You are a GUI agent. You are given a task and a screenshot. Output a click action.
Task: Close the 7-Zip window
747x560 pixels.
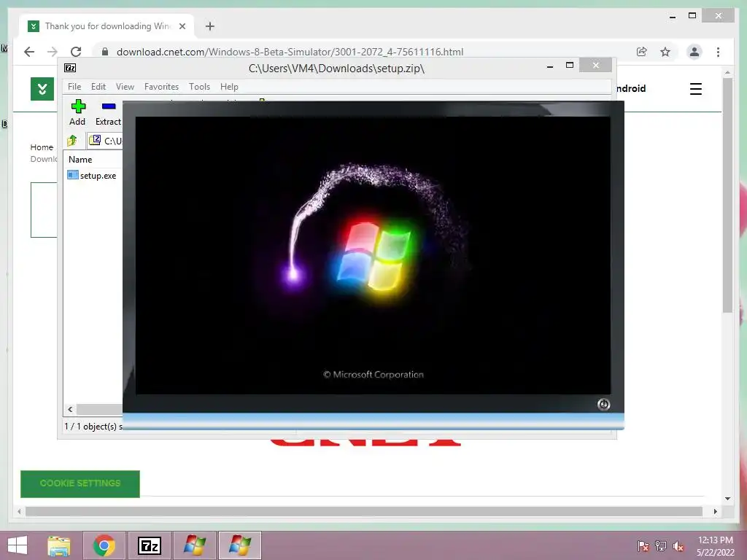[x=595, y=65]
